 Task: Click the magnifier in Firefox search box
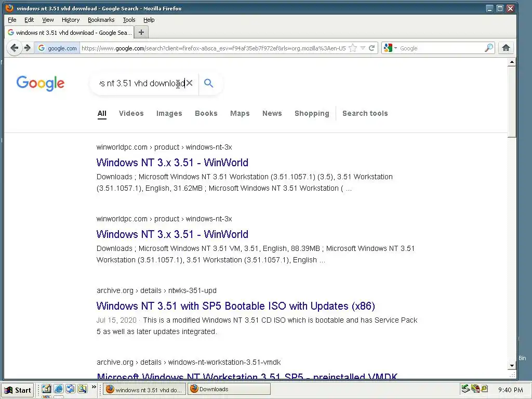tap(489, 48)
